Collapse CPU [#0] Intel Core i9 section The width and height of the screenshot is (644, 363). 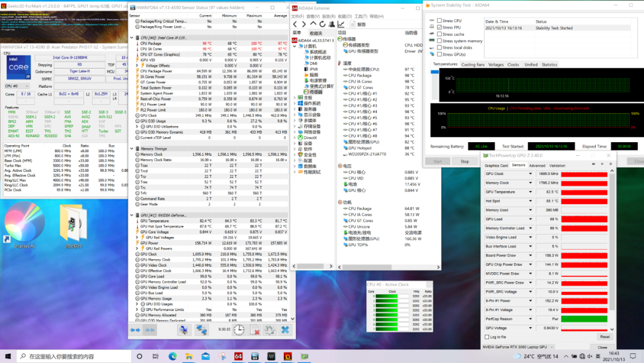(x=132, y=38)
